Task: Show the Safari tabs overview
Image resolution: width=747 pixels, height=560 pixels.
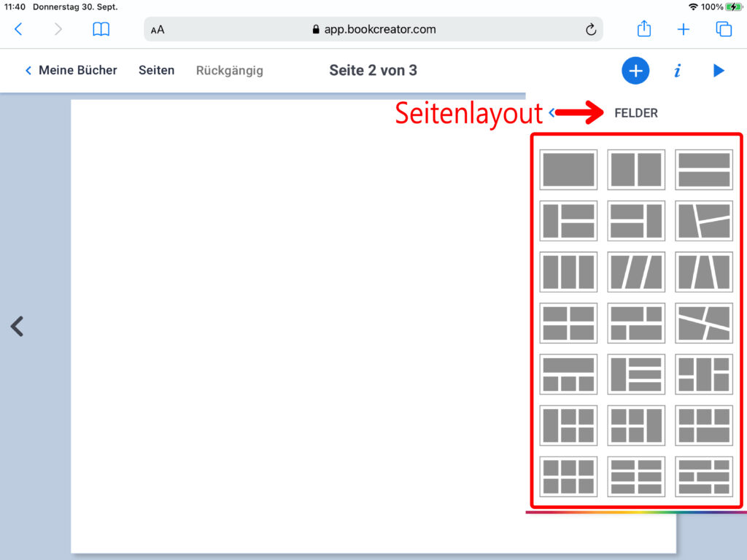Action: (x=724, y=29)
